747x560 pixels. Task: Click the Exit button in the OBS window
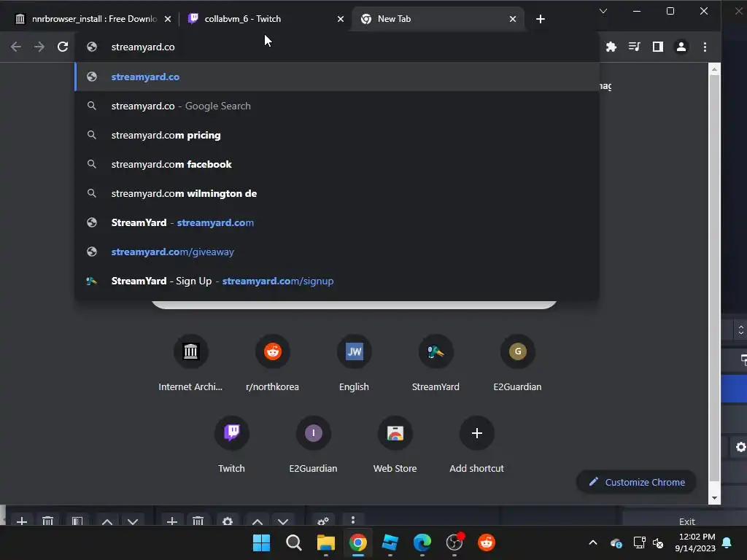686,521
